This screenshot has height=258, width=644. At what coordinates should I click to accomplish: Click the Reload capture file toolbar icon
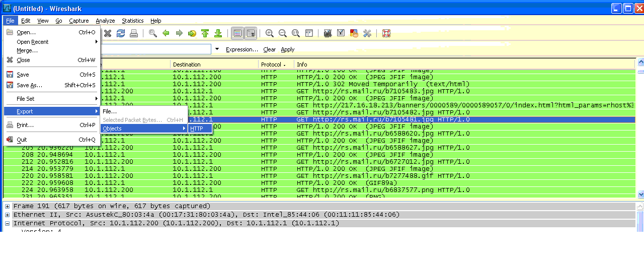121,33
